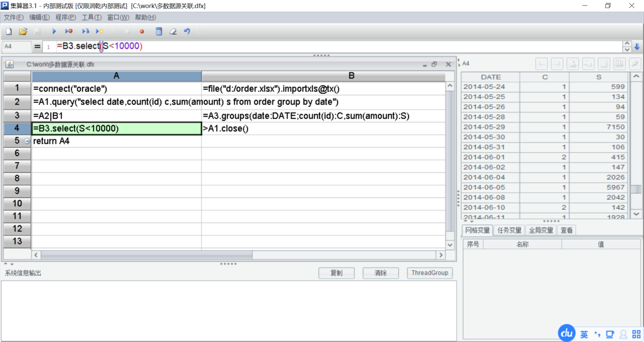Collapse the row 5 code block marker

pyautogui.click(x=27, y=141)
